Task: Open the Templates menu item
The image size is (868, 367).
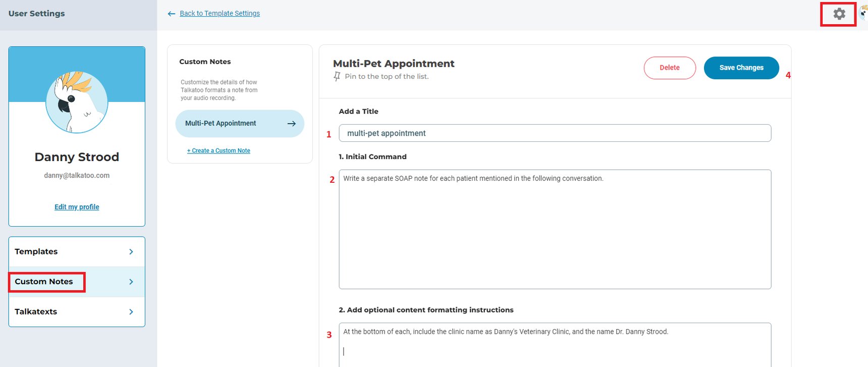Action: 36,252
